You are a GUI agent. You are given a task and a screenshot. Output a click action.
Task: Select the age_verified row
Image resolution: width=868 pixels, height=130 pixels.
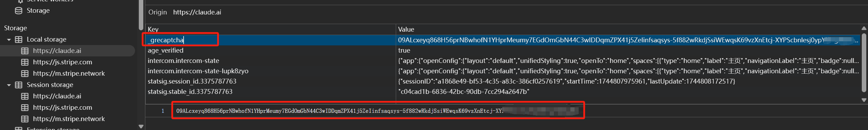tap(503, 51)
